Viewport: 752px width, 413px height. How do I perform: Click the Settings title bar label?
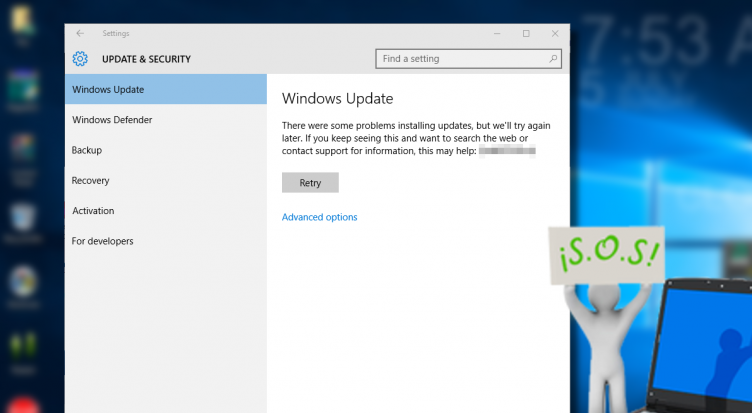116,34
